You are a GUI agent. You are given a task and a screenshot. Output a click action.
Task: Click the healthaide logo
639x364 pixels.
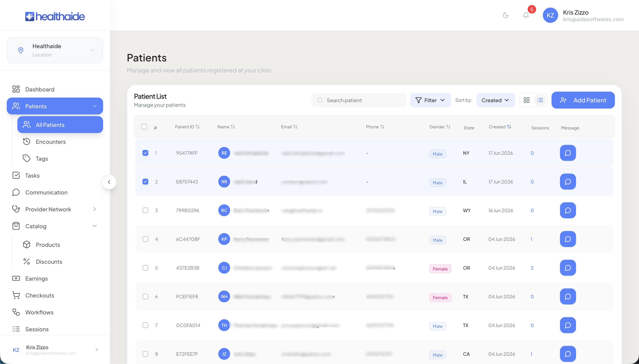click(x=55, y=16)
